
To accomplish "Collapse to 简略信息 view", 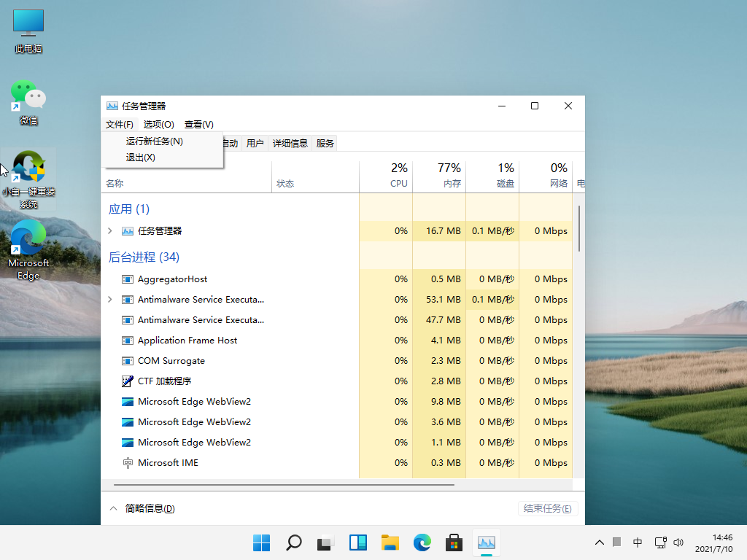I will tap(142, 508).
